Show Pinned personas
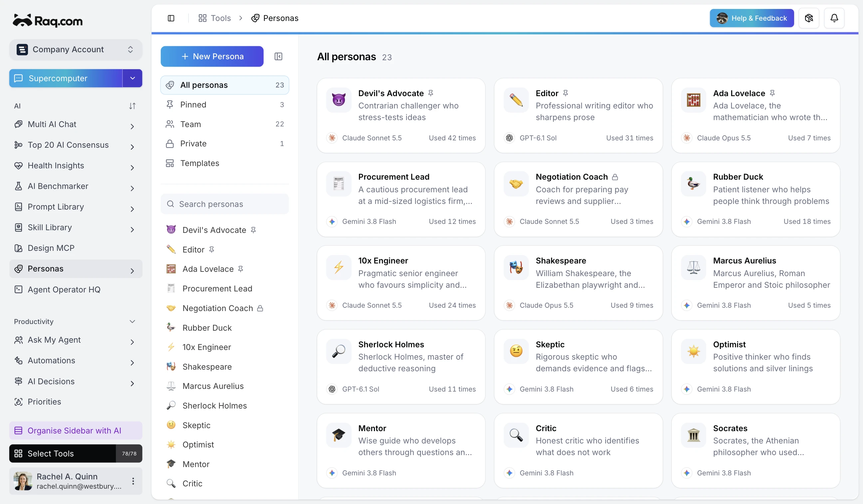Viewport: 863px width, 504px height. [225, 105]
